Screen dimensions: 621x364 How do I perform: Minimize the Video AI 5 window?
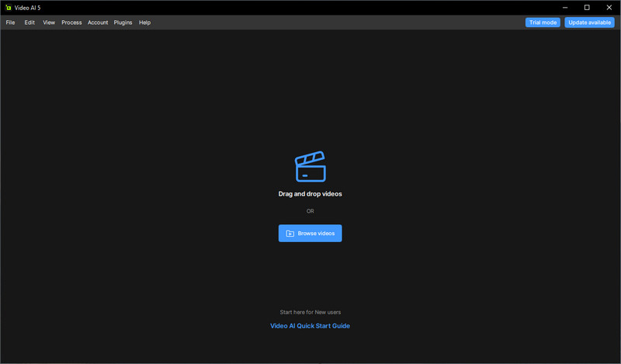coord(565,8)
